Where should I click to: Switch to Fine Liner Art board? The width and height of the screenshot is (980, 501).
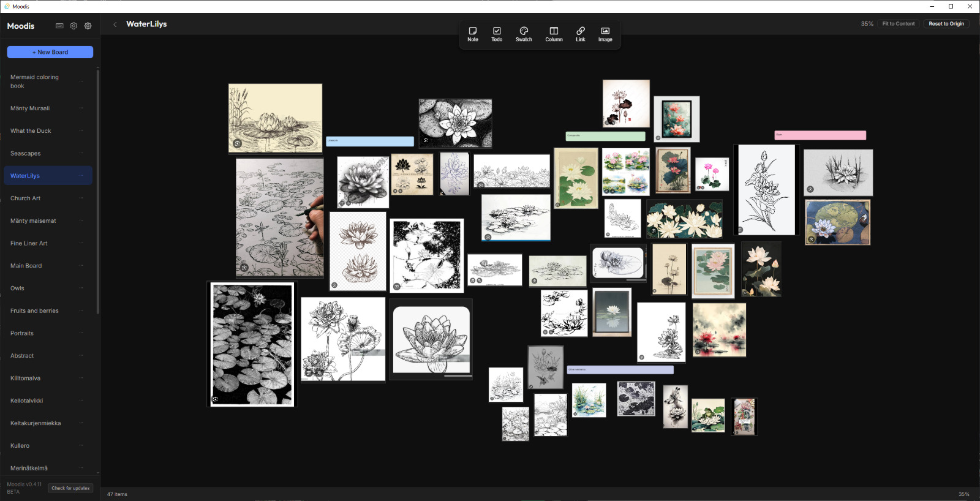[48, 243]
